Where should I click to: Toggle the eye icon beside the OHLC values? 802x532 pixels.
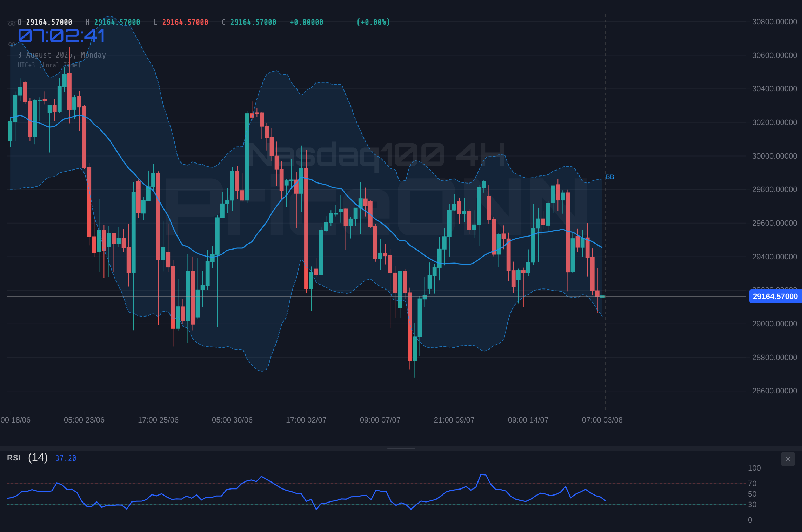coord(12,24)
